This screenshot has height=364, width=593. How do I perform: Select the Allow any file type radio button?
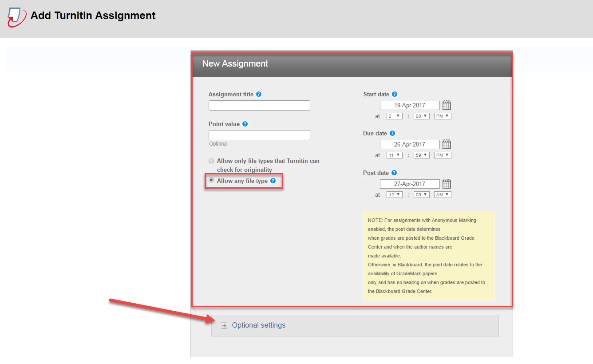(x=211, y=181)
